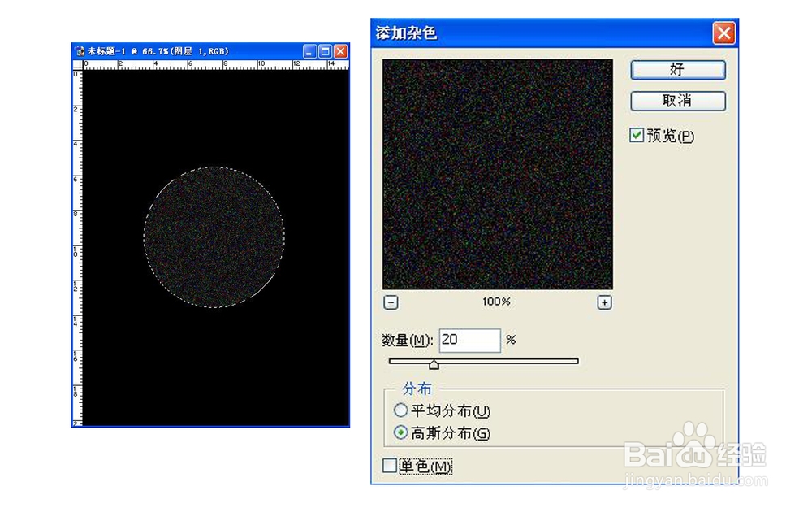Image resolution: width=812 pixels, height=508 pixels.
Task: Select 高斯分布(G) radio option
Action: pyautogui.click(x=400, y=432)
